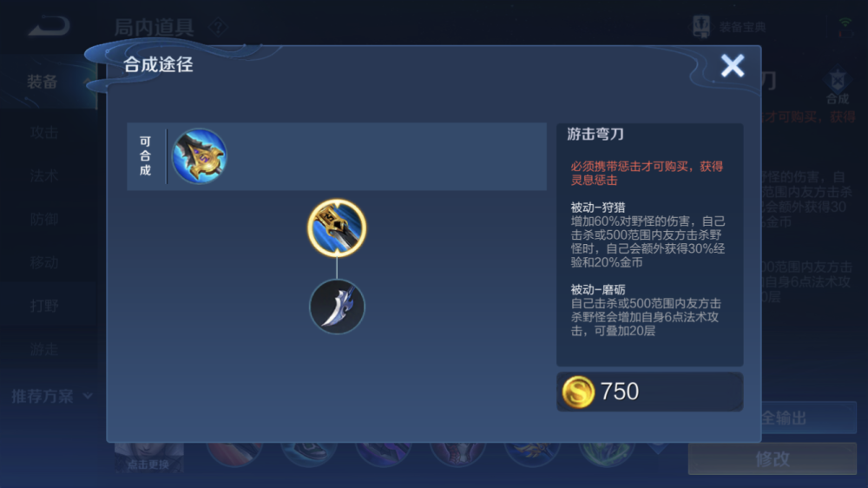
Task: Choose the 移动 category
Action: [x=44, y=262]
